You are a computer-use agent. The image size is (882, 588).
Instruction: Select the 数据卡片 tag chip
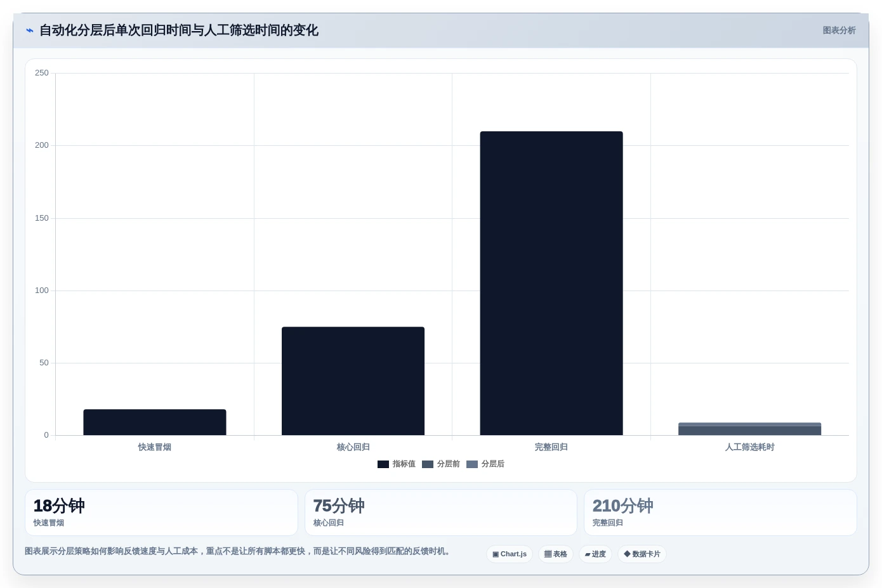pos(642,554)
